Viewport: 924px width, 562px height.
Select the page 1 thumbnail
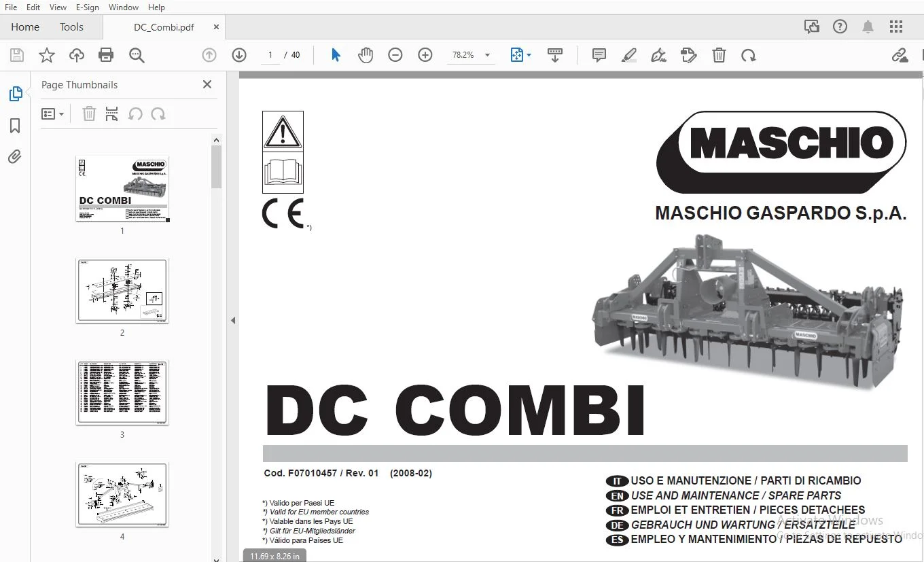click(x=122, y=188)
